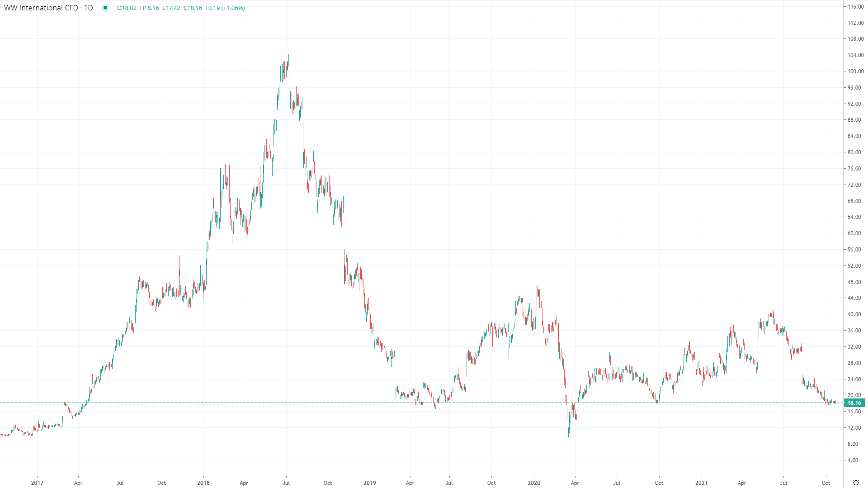868x488 pixels.
Task: Select the 18.16 current price label
Action: [854, 403]
